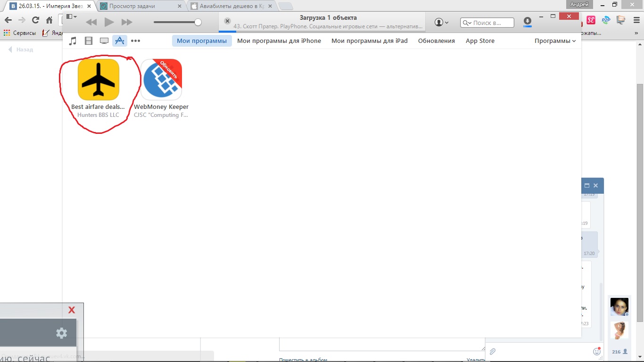This screenshot has width=644, height=362.
Task: Open the lower friend avatar in VK sidebar
Action: 619,330
